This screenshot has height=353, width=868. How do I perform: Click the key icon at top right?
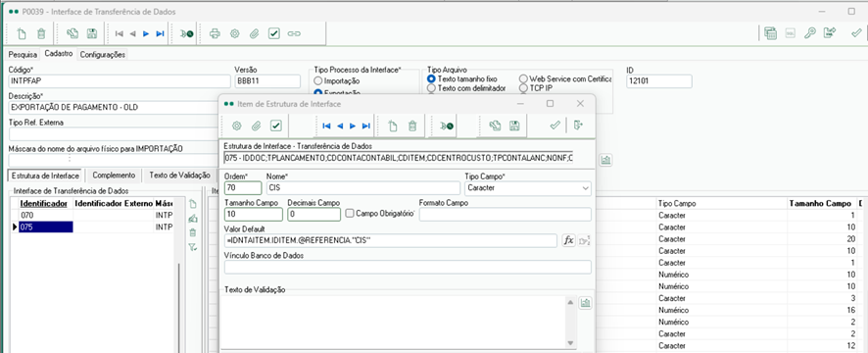coord(810,33)
